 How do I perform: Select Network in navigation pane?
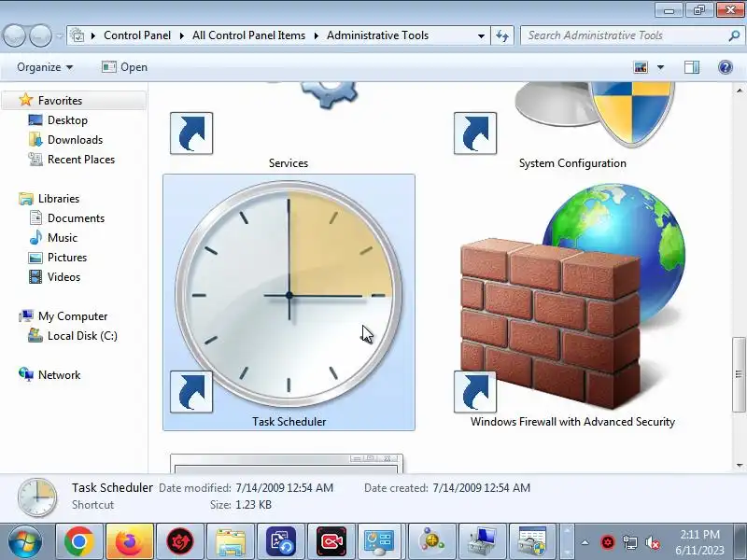(x=59, y=375)
